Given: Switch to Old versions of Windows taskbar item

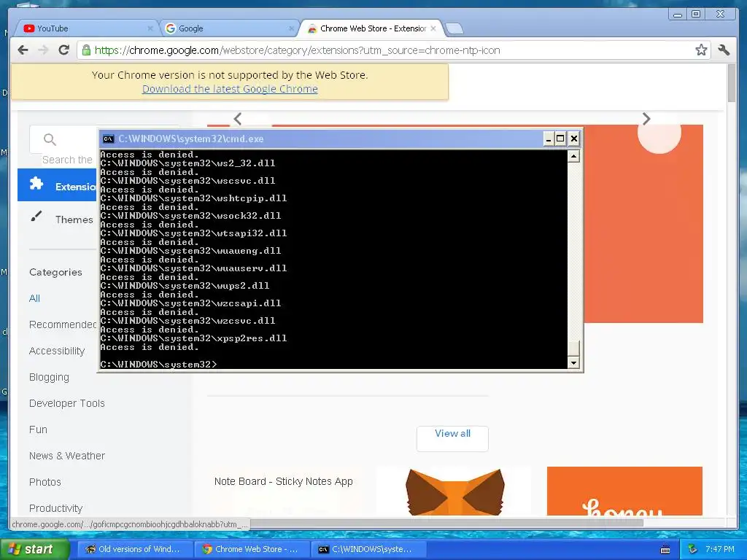Looking at the screenshot, I should 134,549.
